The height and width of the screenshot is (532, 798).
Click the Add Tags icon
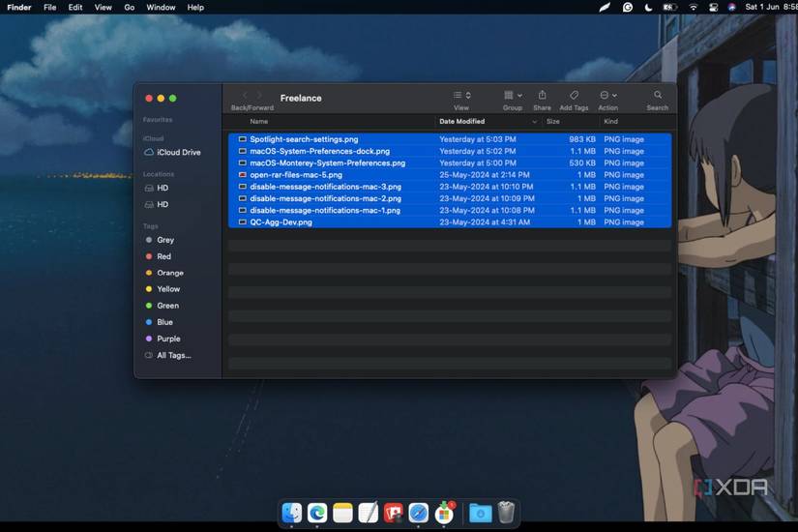tap(574, 96)
